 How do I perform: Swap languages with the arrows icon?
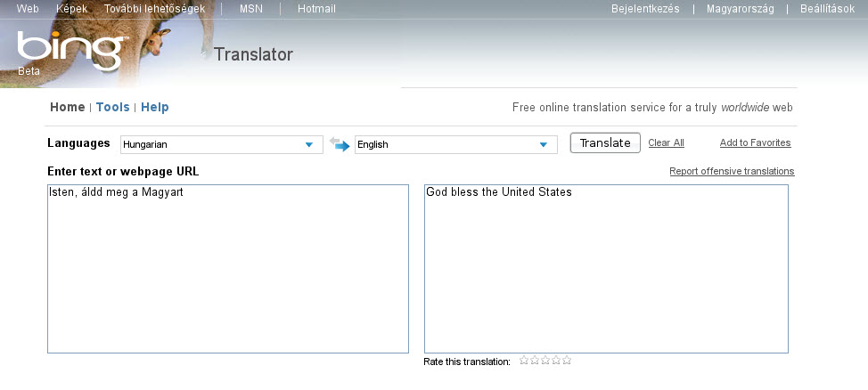340,144
